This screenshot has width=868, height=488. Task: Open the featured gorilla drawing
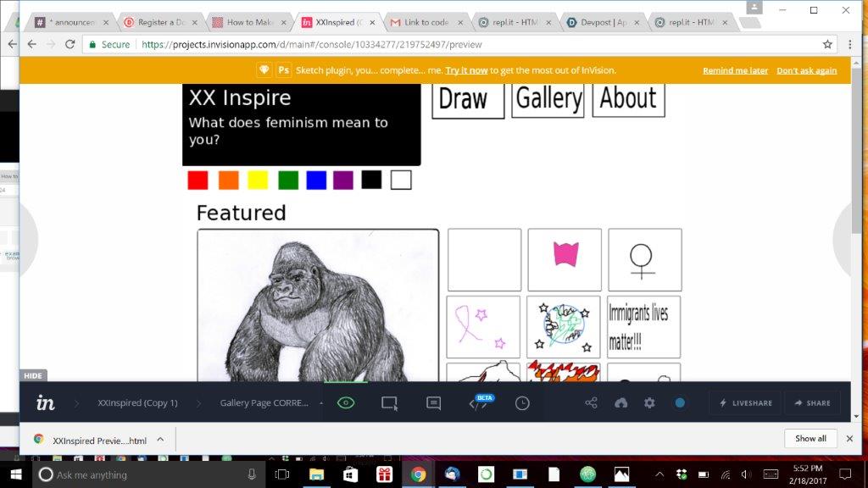tap(318, 305)
